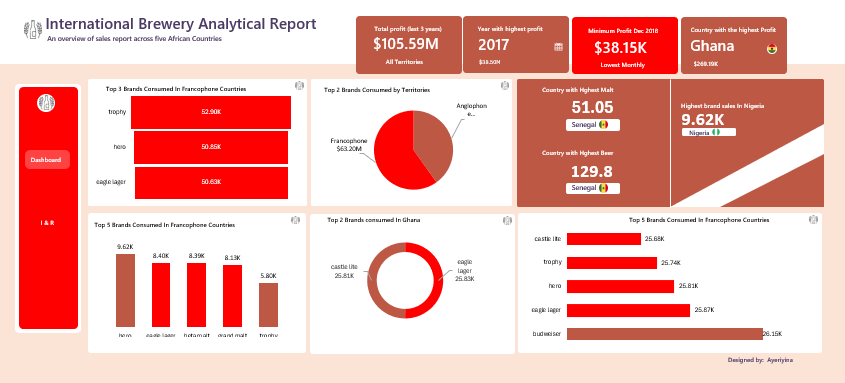Click the Anglophone pie label
The width and height of the screenshot is (845, 383).
tap(472, 110)
